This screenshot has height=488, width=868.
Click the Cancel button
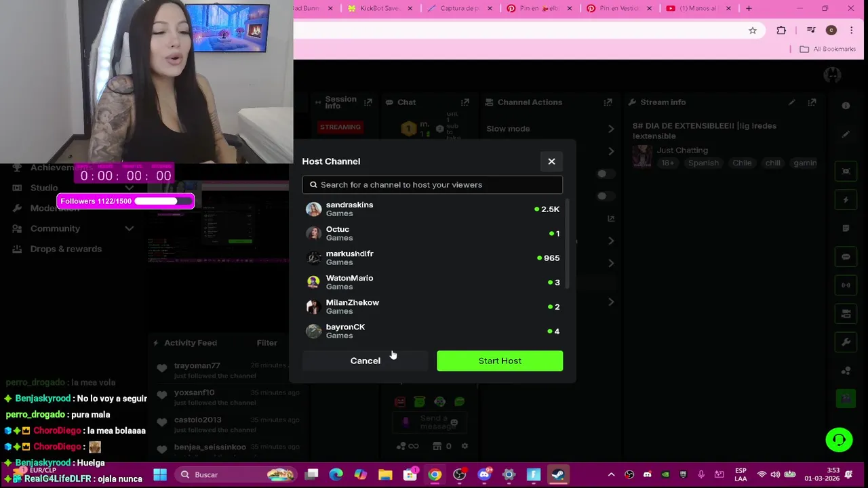pos(365,361)
